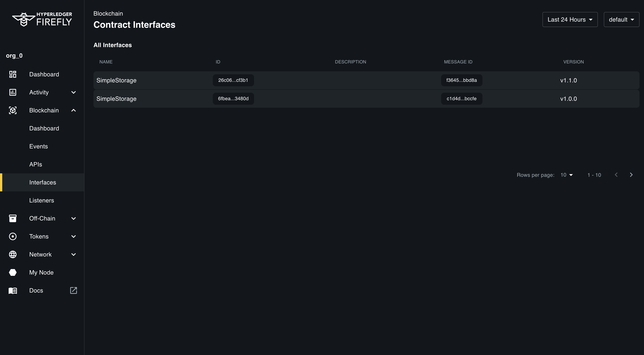Viewport: 644px width, 355px height.
Task: Click the Activity chart icon
Action: 13,92
